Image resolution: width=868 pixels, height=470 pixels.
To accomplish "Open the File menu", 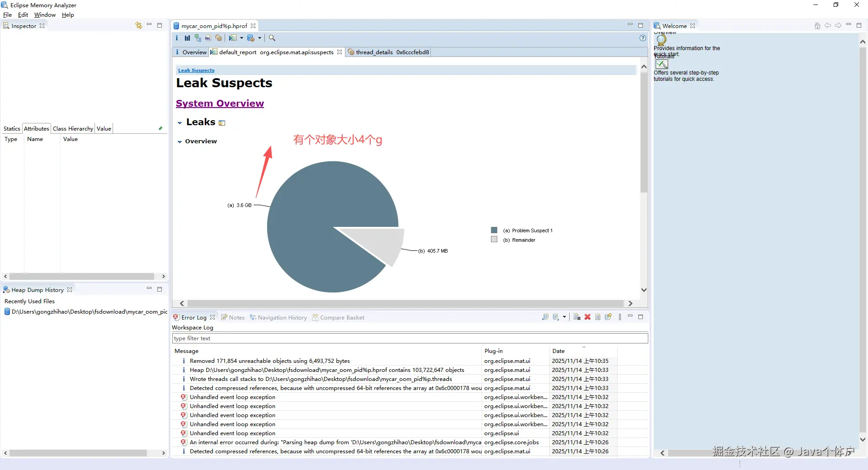I will point(8,15).
